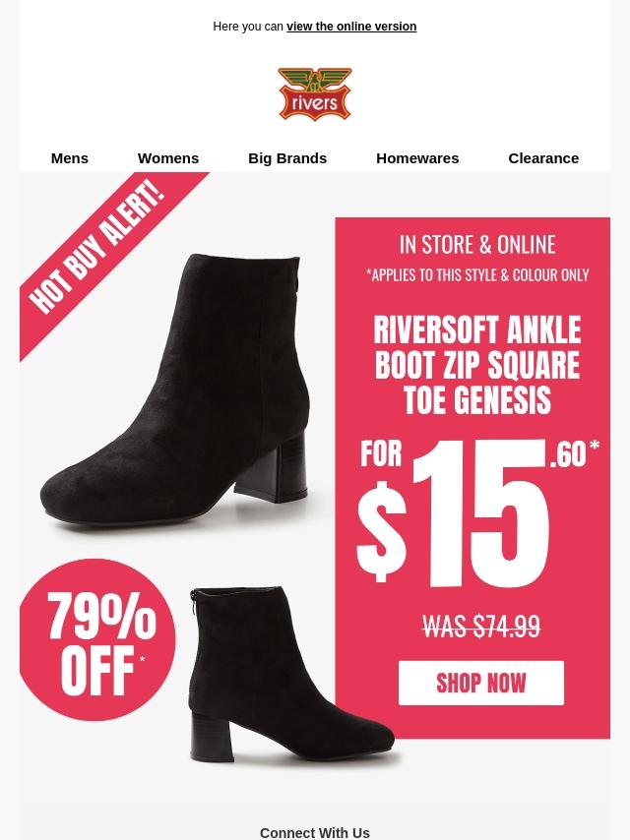Image resolution: width=630 pixels, height=840 pixels.
Task: Click the style & colour only disclaimer
Action: (x=477, y=274)
